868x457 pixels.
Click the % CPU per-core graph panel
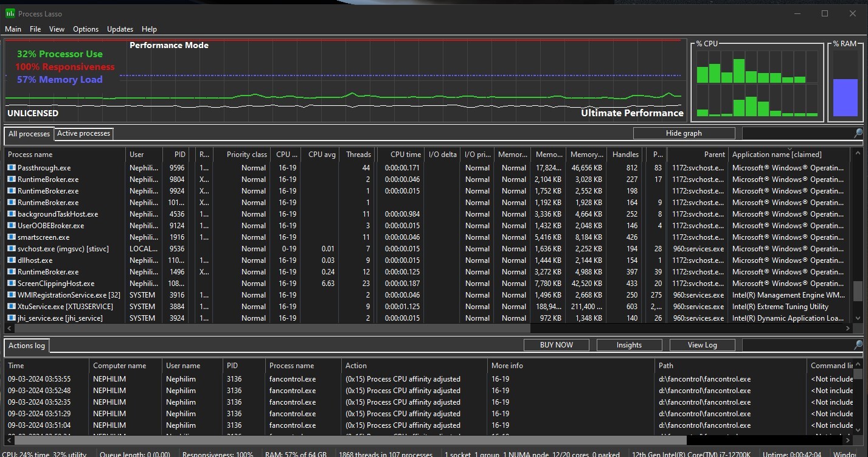coord(757,82)
